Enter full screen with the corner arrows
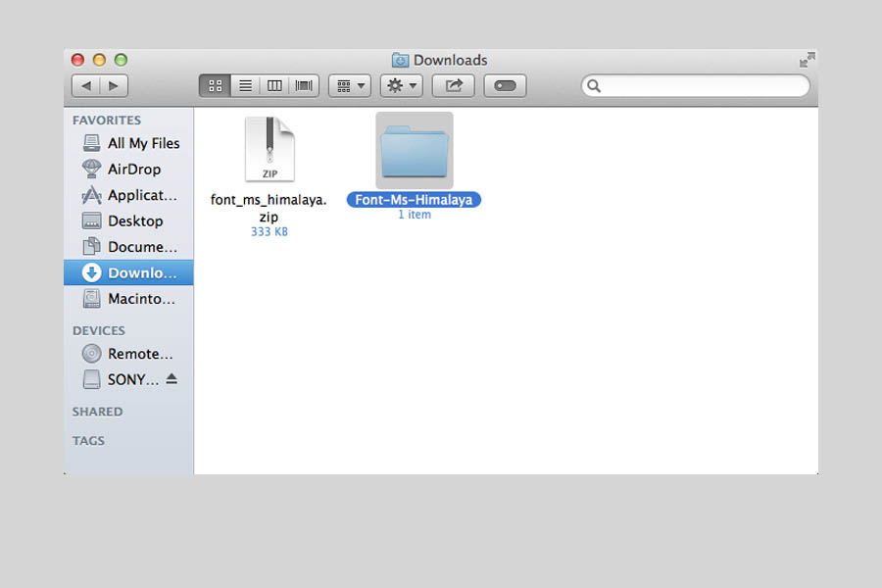The height and width of the screenshot is (588, 882). 808,60
